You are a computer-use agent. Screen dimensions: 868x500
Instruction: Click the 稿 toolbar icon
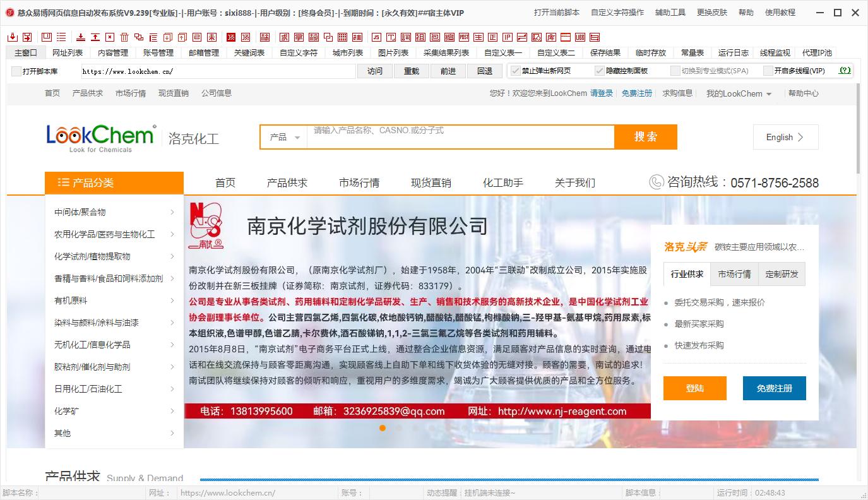tap(265, 37)
